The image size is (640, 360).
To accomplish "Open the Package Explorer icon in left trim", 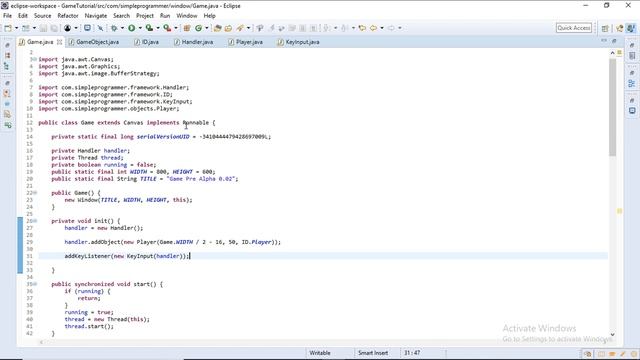I will point(7,56).
